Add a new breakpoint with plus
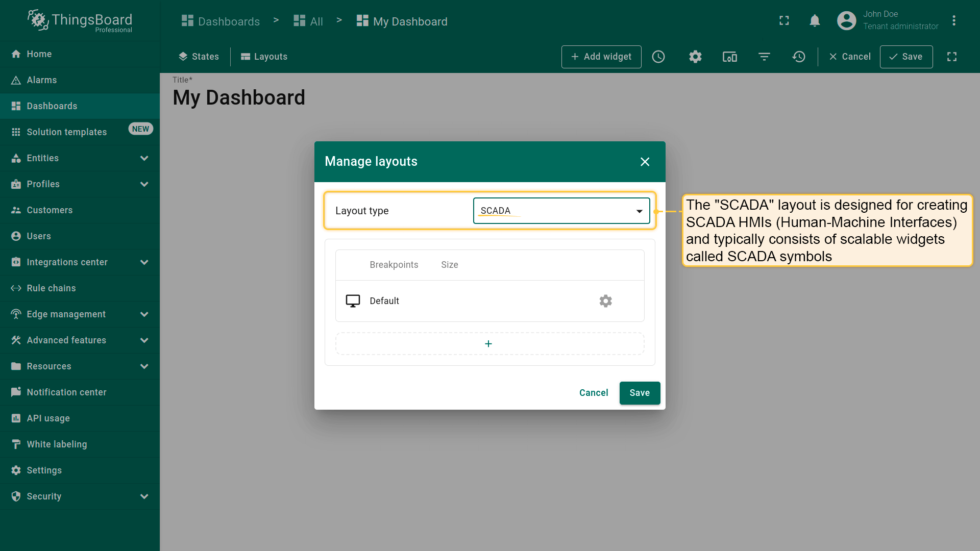This screenshot has height=551, width=980. (x=489, y=344)
